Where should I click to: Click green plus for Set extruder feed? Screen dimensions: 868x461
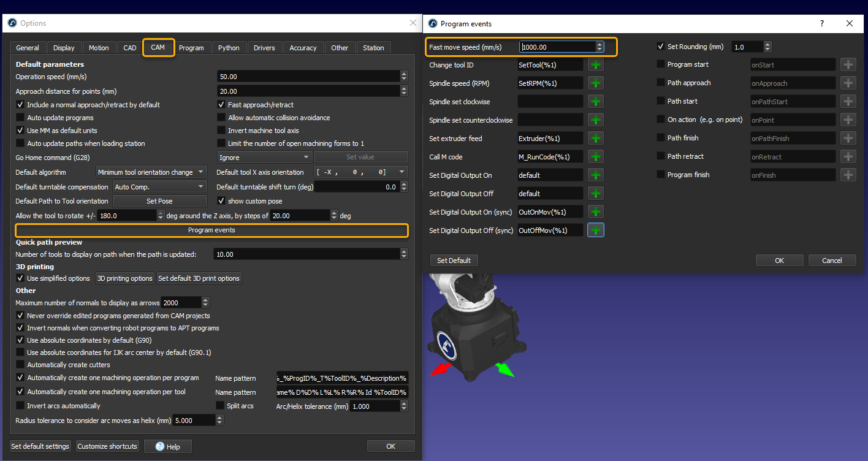[596, 138]
